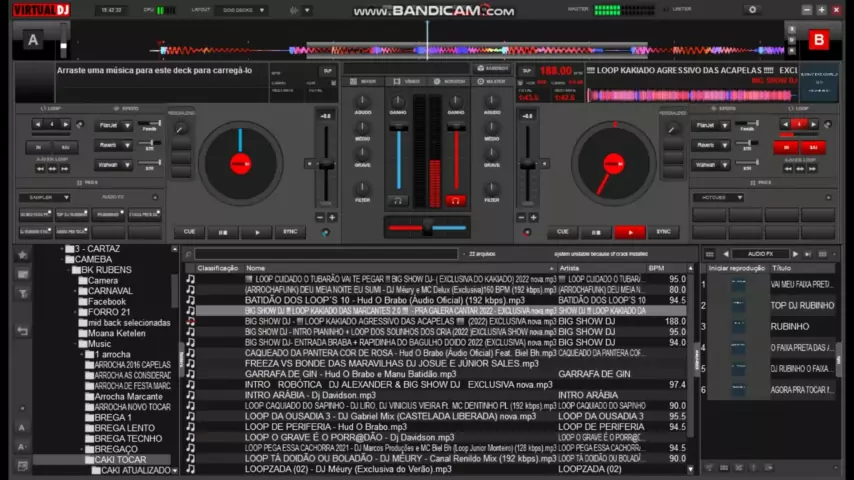Sort track list by BPM column header
Screen dimensions: 854x480
pyautogui.click(x=656, y=268)
